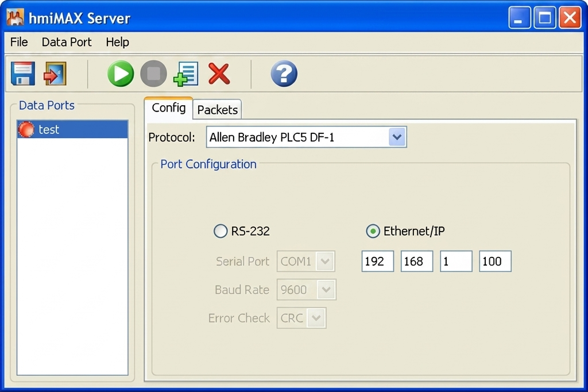Select the Ethernet/IP radio button
588x392 pixels.
(373, 231)
